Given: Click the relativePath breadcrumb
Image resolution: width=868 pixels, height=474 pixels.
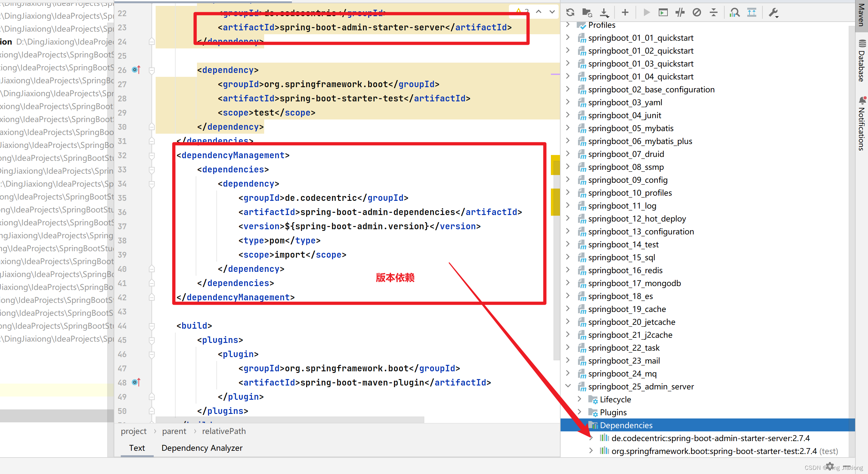Looking at the screenshot, I should click(x=224, y=431).
